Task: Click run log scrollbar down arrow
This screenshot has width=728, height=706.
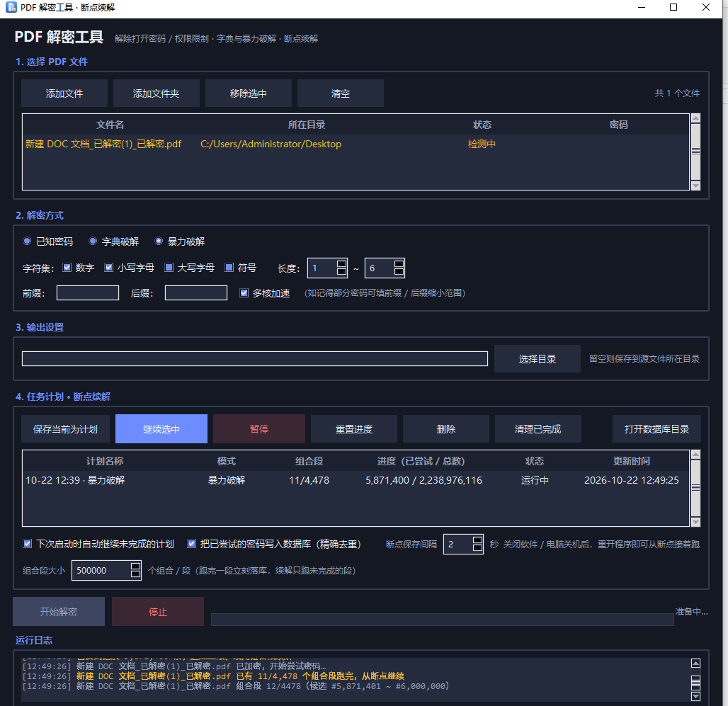Action: [x=695, y=696]
